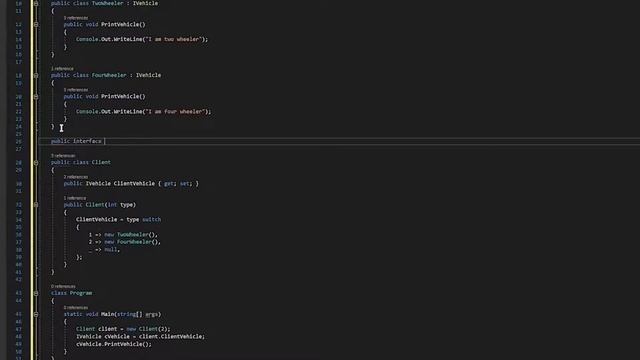Open references CodeLens above Client class
This screenshot has height=360, width=640.
(63, 156)
